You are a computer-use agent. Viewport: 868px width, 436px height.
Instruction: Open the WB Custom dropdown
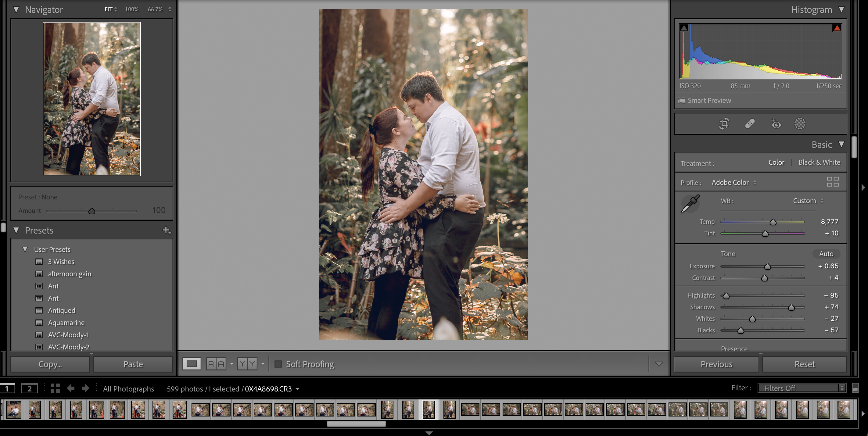[808, 201]
